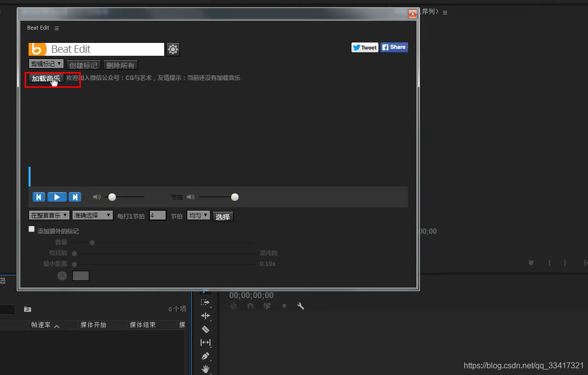This screenshot has width=588, height=375.
Task: Click the 0 个项 item count text
Action: pos(177,309)
